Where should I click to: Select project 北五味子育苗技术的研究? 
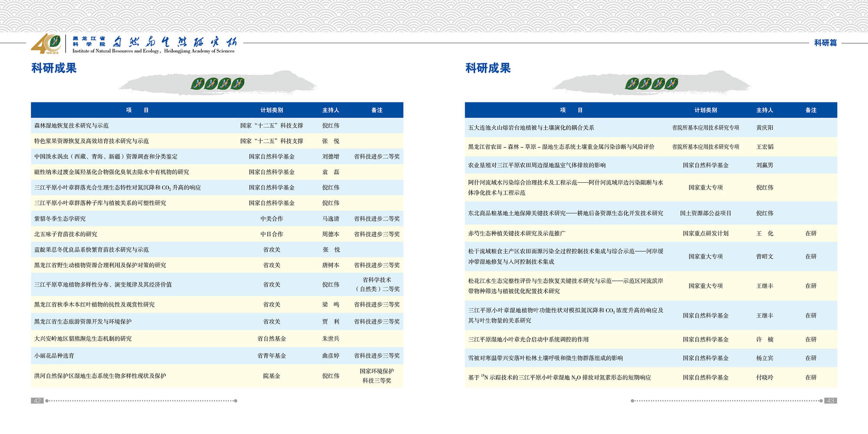click(66, 234)
